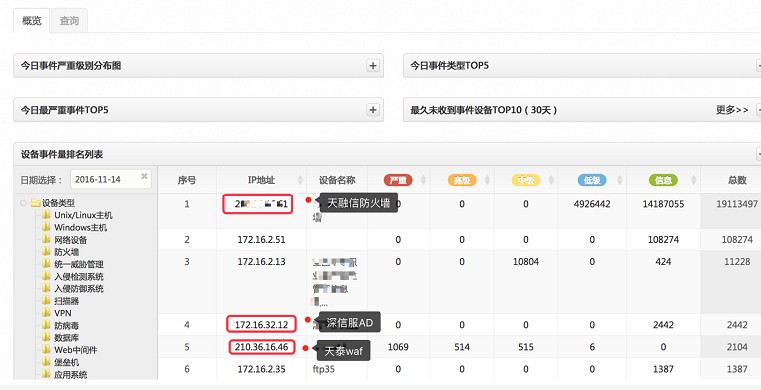Screen dimensions: 761x390
Task: Open the VPN folder icon
Action: (47, 312)
